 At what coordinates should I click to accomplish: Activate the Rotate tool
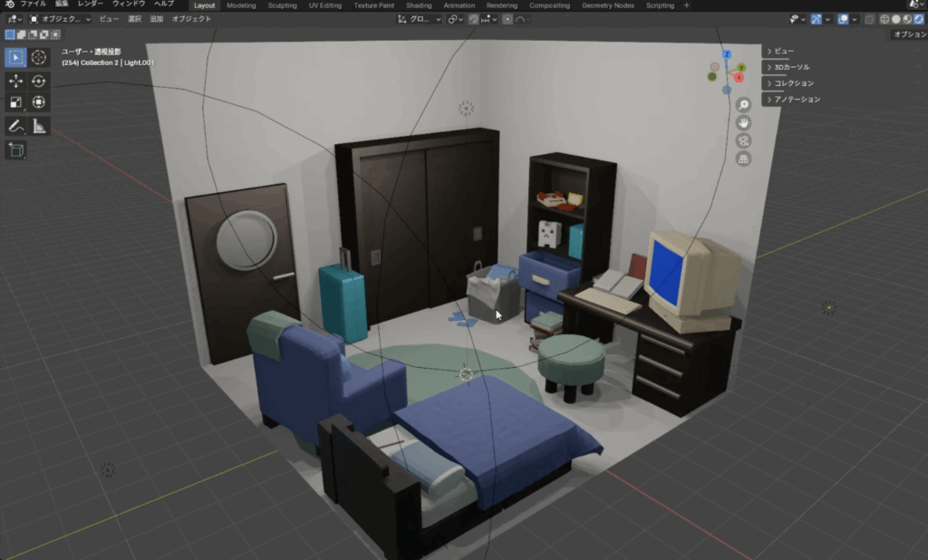click(x=39, y=81)
